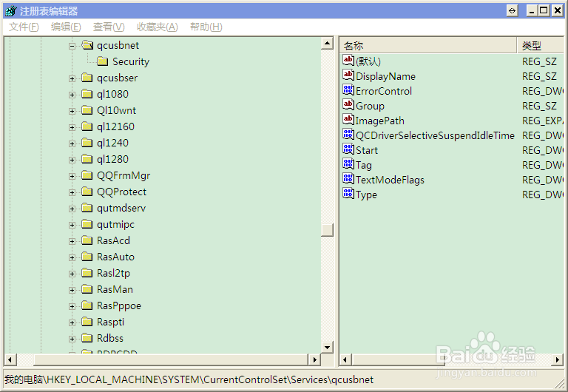Click the string icon beside Group
Image resolution: width=568 pixels, height=392 pixels.
(x=348, y=105)
